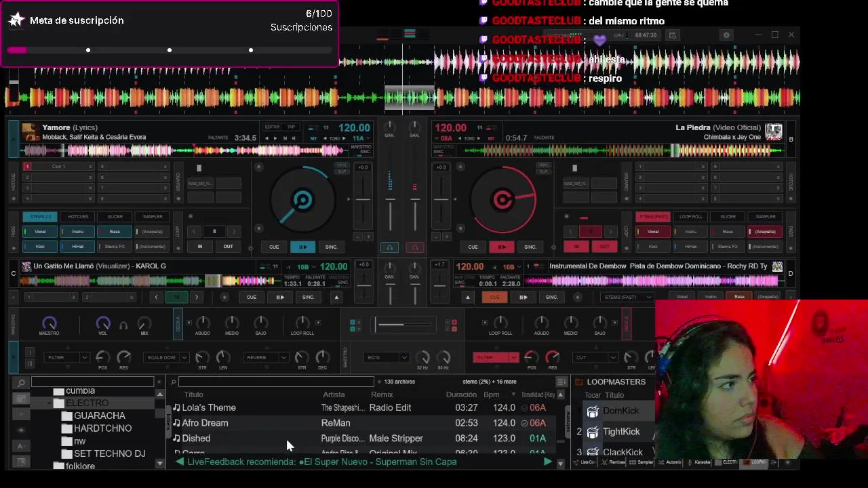The image size is (868, 488).
Task: Open deck D STEMS (FAST) pad dropdown
Action: pos(627,297)
